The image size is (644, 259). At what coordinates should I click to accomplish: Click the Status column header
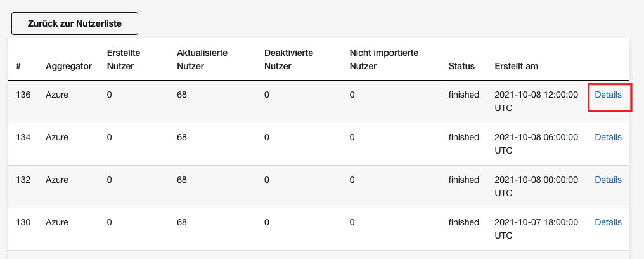click(461, 66)
